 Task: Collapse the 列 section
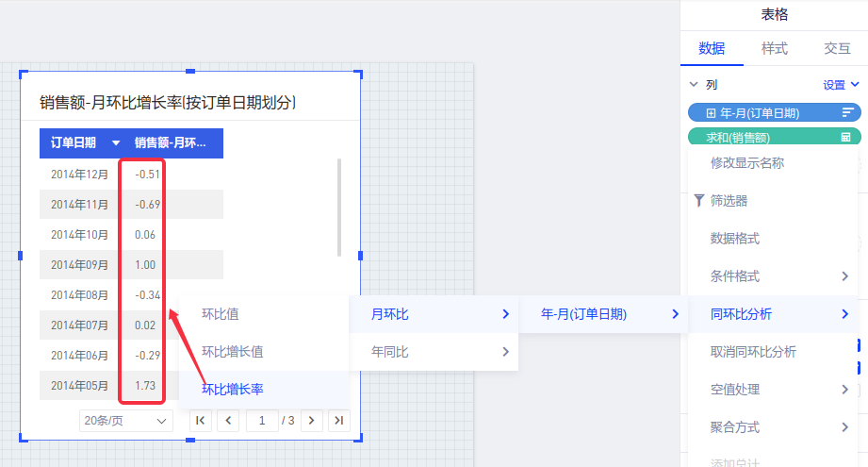(x=695, y=84)
